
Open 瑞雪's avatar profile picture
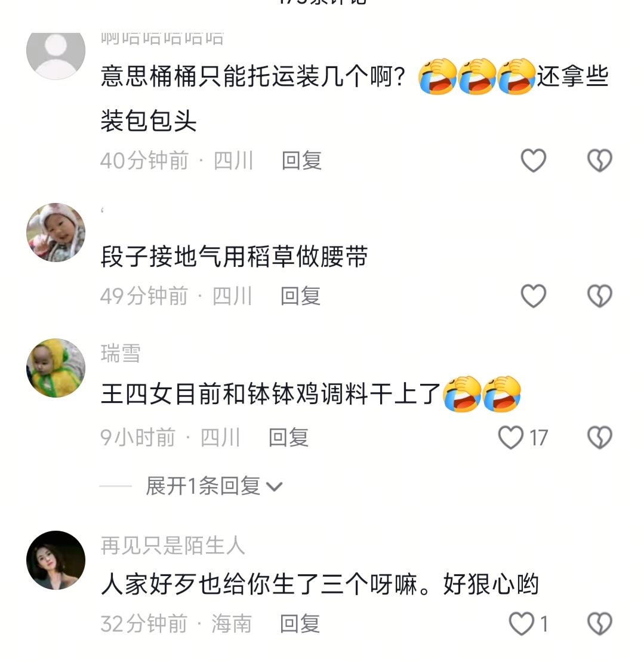pos(56,368)
